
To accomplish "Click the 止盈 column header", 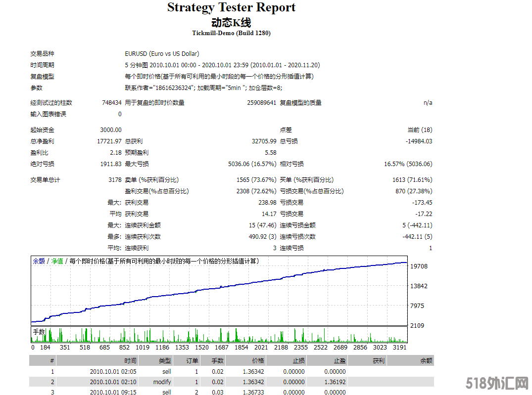I will pos(339,361).
